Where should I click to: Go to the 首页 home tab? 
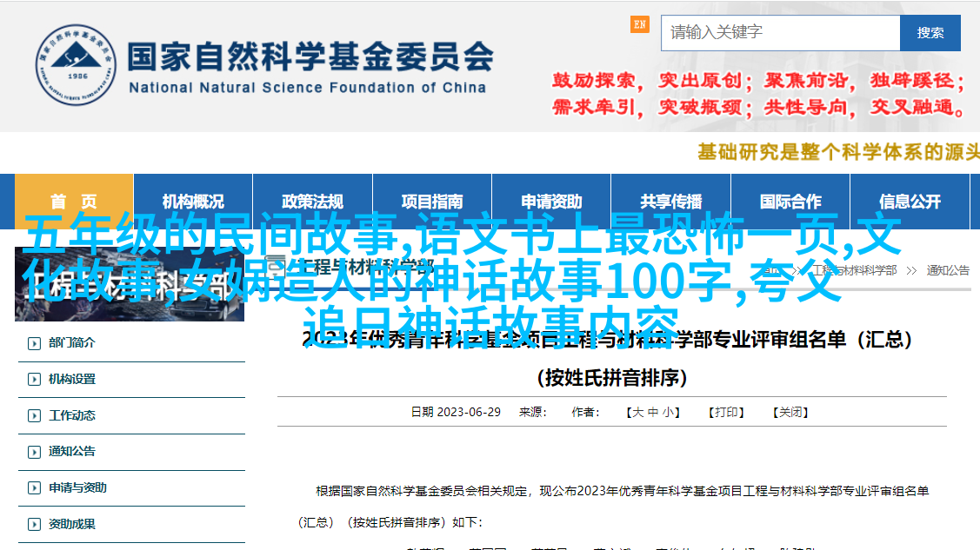click(x=74, y=202)
